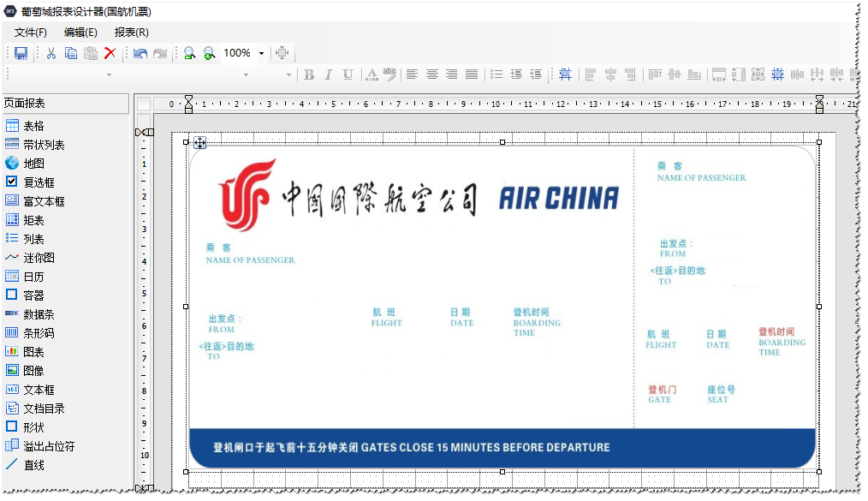Click the Paste clipboard icon
Image resolution: width=868 pixels, height=501 pixels.
pyautogui.click(x=91, y=53)
